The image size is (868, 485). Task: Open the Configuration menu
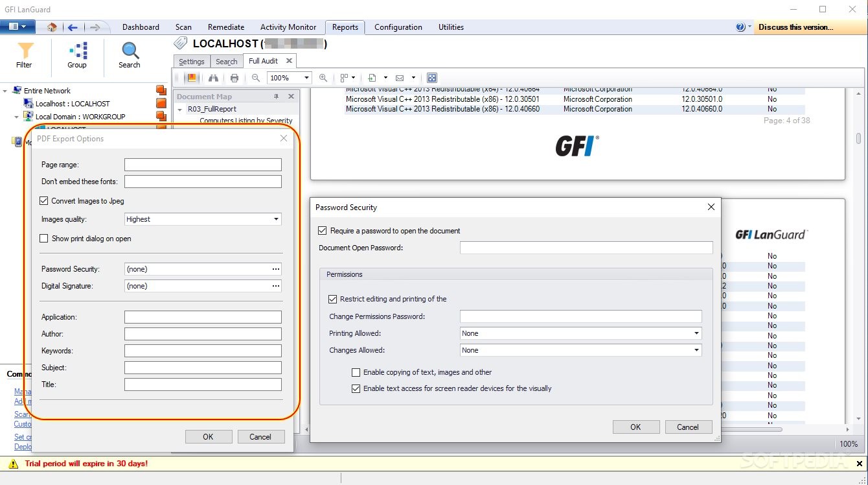point(398,27)
